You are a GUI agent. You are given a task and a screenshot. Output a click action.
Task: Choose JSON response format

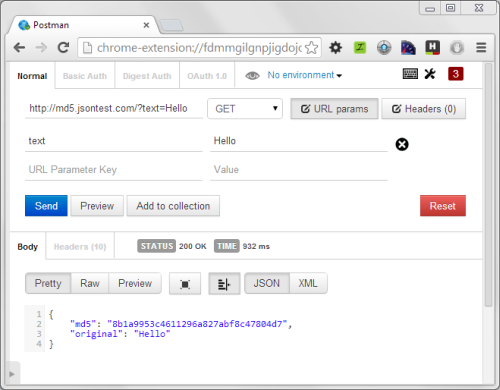coord(267,283)
